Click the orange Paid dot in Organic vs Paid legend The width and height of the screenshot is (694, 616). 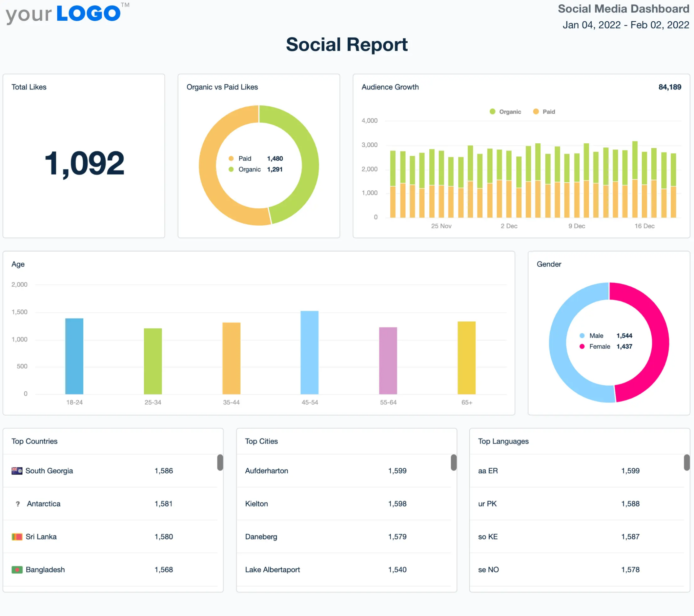tap(231, 158)
